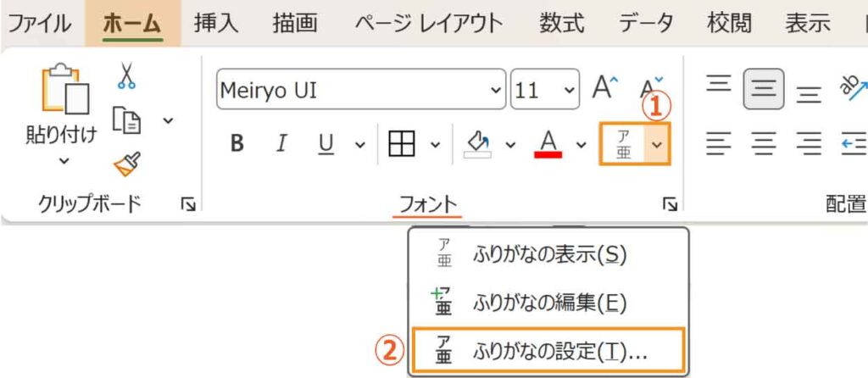Open fill color palette dropdown
This screenshot has height=378, width=868.
tap(510, 144)
